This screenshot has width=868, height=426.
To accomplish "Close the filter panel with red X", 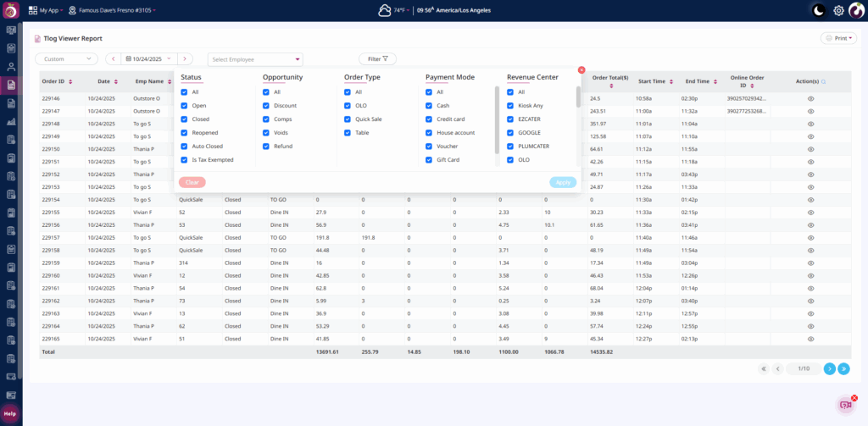I will (581, 70).
